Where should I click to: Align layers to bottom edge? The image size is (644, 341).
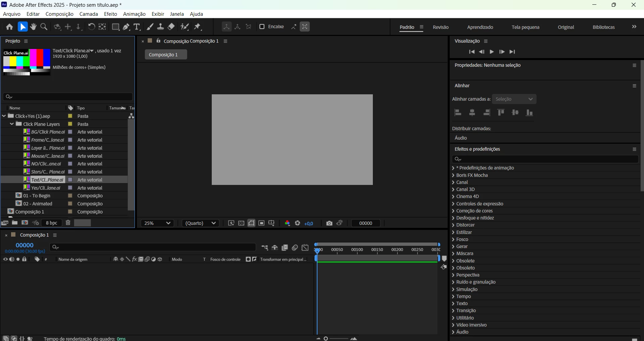[530, 113]
